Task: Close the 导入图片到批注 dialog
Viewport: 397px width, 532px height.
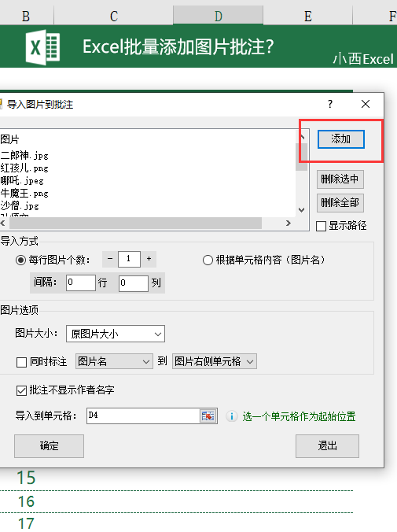Action: pos(366,104)
